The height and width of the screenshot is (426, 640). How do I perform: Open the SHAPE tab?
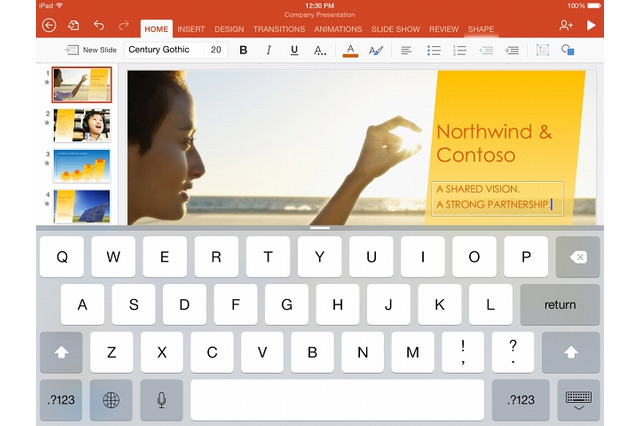tap(481, 29)
